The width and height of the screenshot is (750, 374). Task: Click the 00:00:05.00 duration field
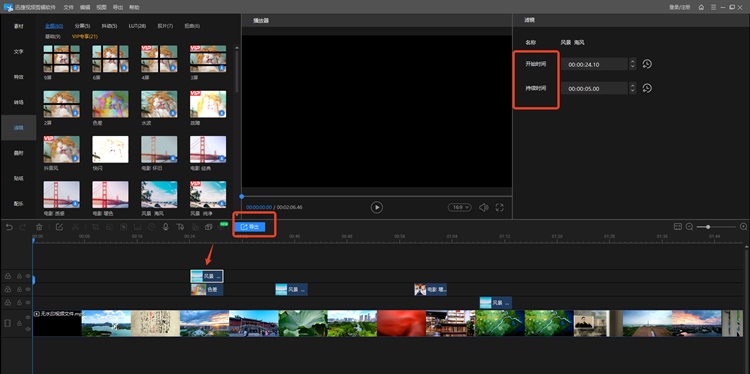click(594, 88)
